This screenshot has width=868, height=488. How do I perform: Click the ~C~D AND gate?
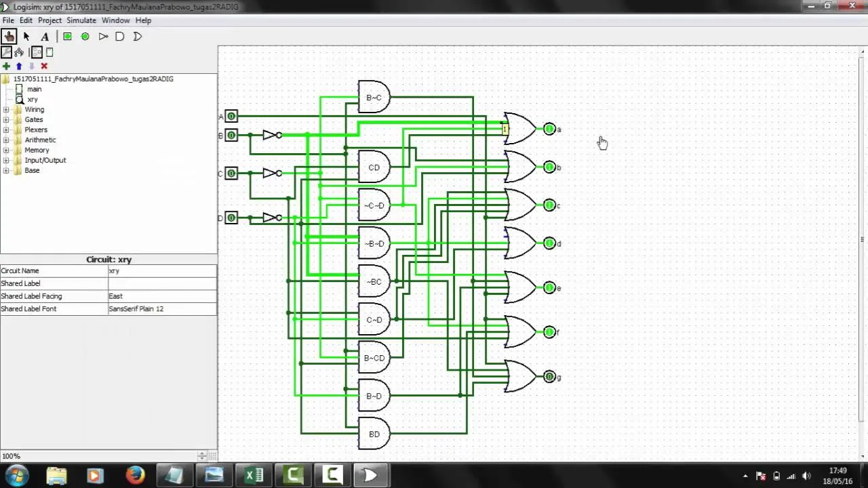coord(374,205)
